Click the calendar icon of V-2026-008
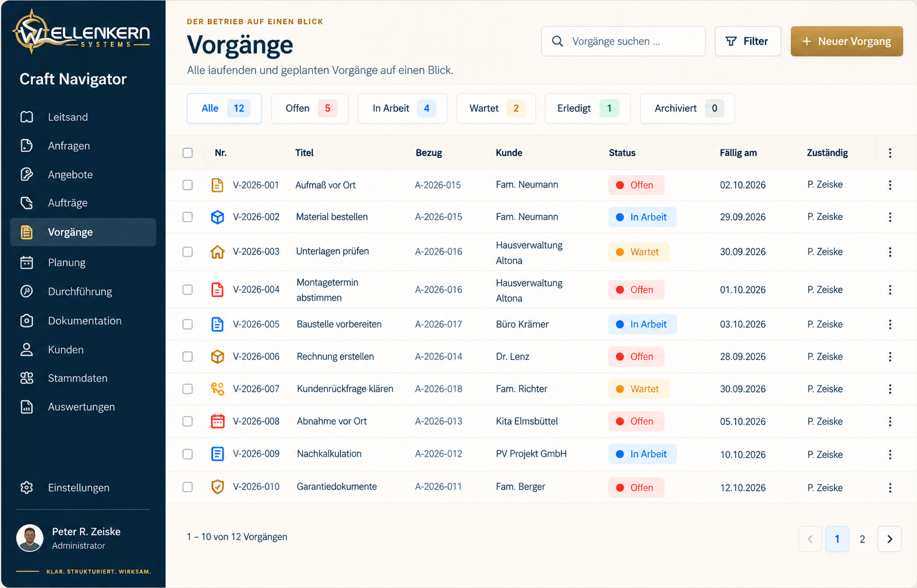 coord(217,421)
